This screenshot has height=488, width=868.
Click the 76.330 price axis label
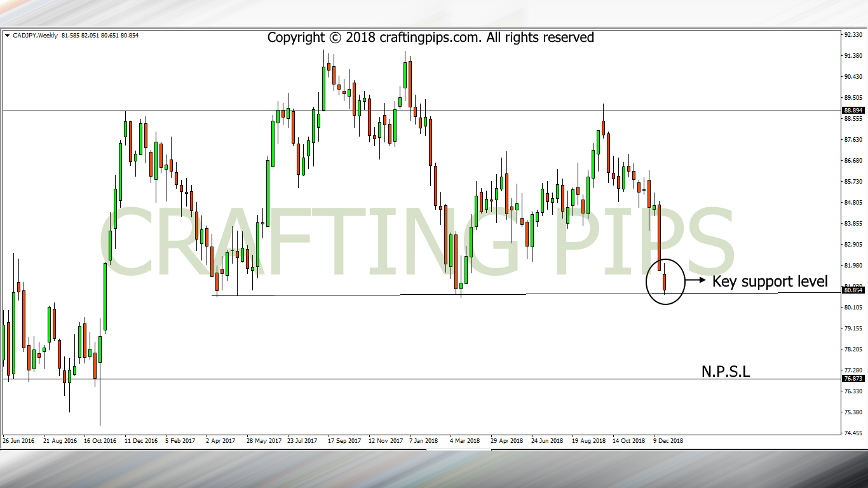(853, 391)
